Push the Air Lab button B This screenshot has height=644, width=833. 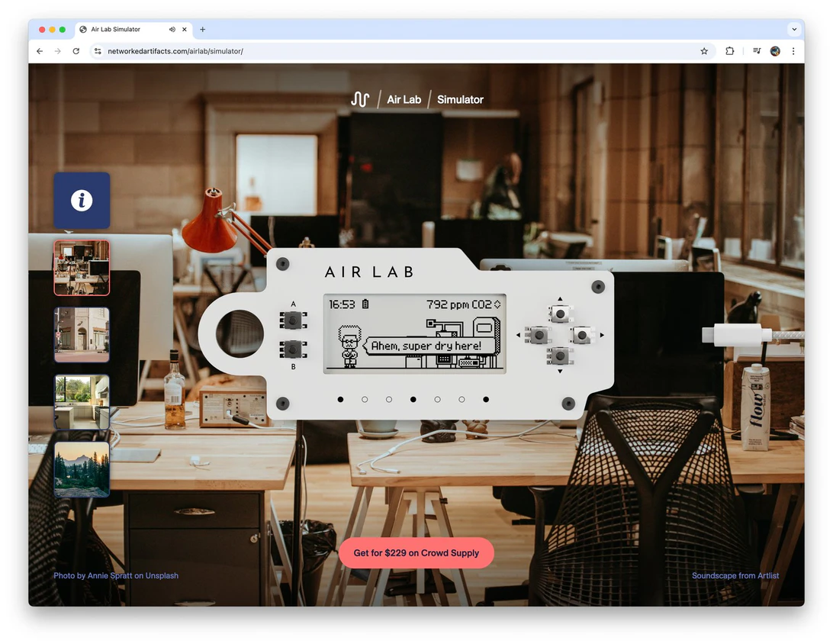point(293,349)
